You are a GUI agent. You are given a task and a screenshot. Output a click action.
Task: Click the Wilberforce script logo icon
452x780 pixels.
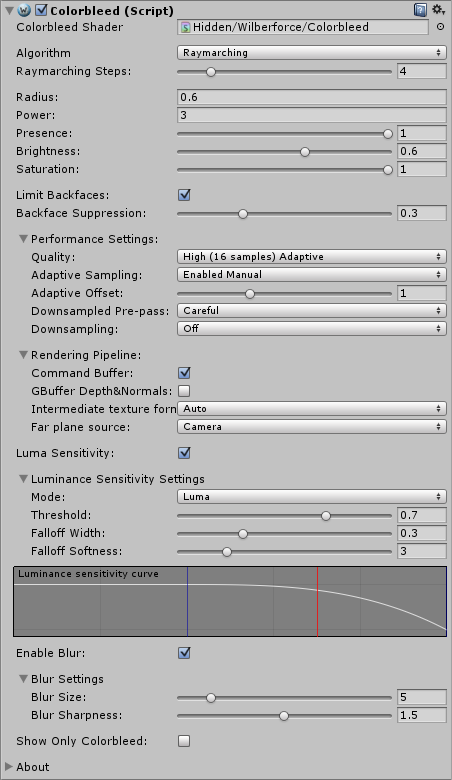coord(24,10)
